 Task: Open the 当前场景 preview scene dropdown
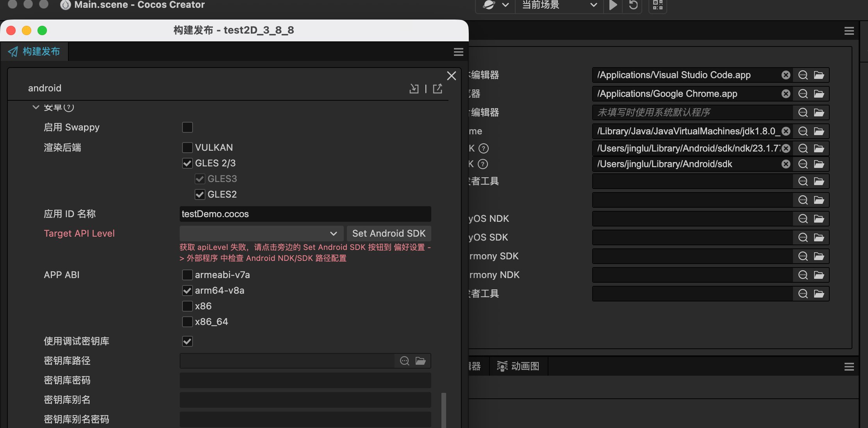(559, 5)
